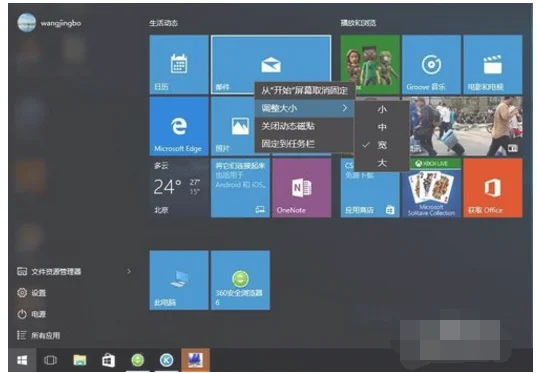The height and width of the screenshot is (373, 537).
Task: Choose 固定到任务栏 in context menu
Action: pyautogui.click(x=304, y=144)
